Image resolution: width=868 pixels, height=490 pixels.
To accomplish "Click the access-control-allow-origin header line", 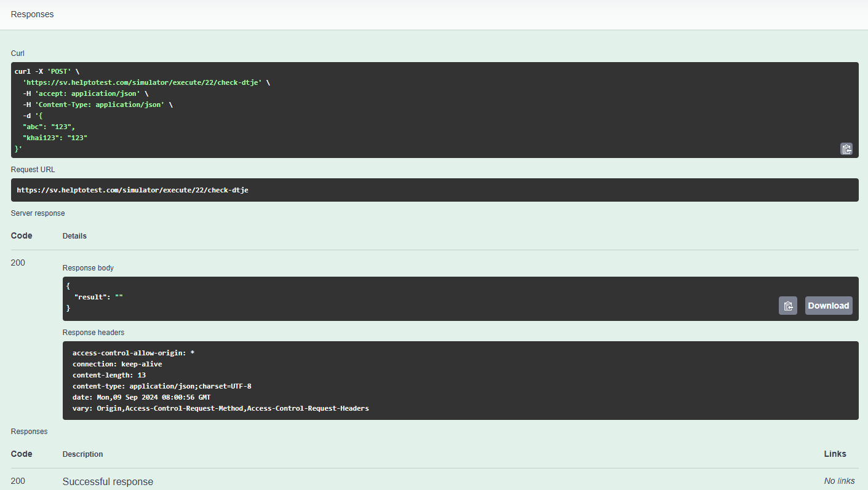I will 133,353.
